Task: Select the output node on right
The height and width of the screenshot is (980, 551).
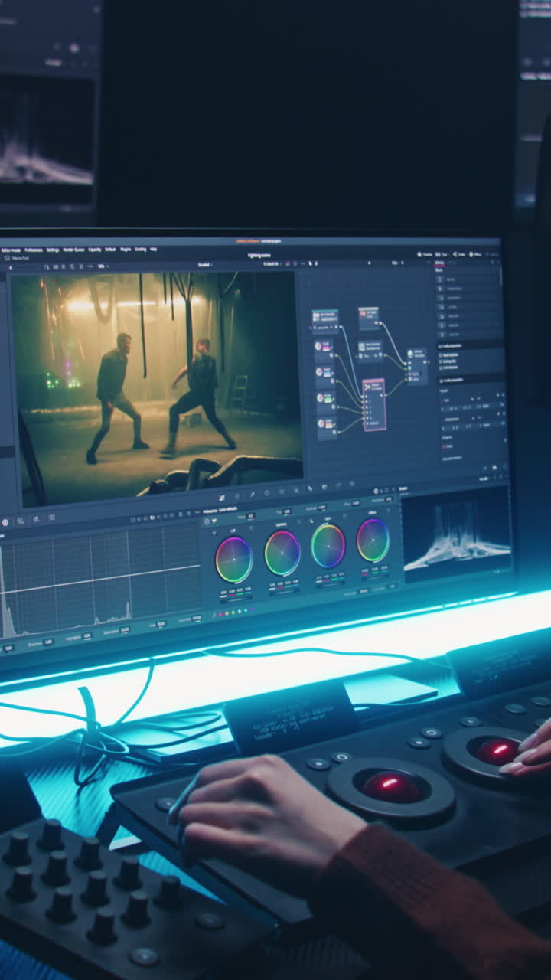Action: (416, 365)
